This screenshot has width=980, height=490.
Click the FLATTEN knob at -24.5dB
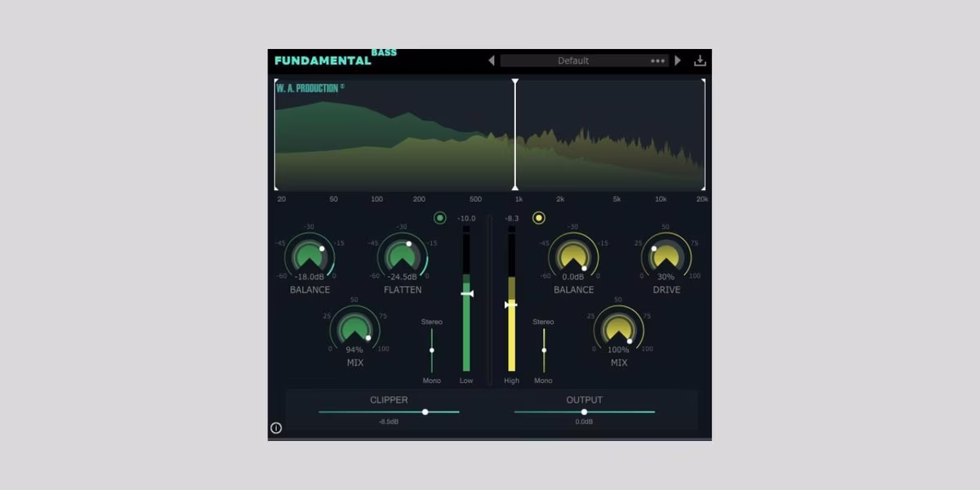(x=403, y=253)
